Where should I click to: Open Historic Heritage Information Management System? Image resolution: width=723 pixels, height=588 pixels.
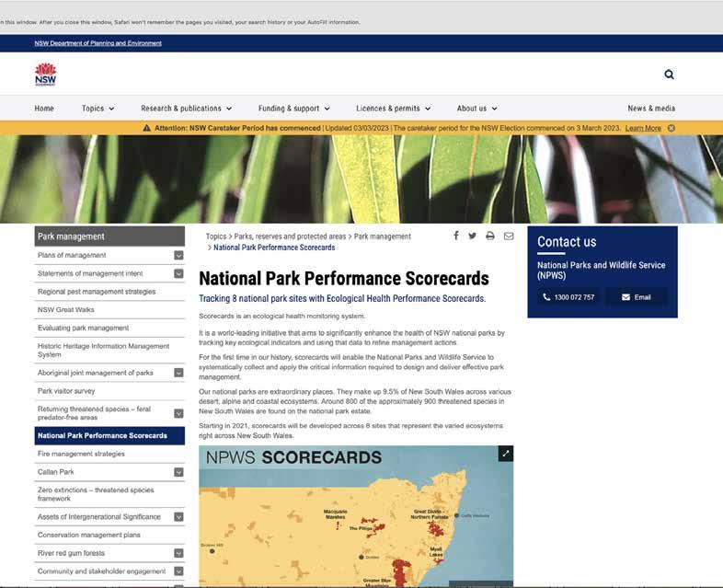tap(103, 350)
